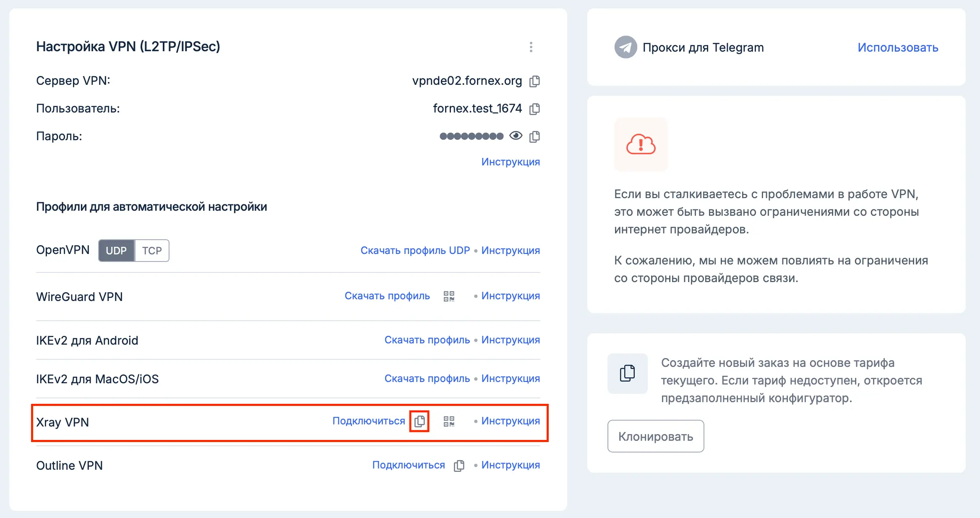Open Инструкция for IKEv2 MacOS/iOS
980x518 pixels.
point(511,379)
